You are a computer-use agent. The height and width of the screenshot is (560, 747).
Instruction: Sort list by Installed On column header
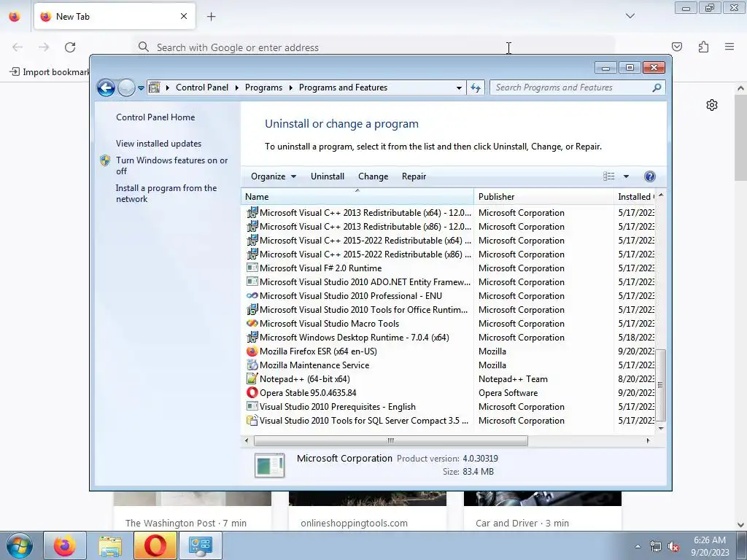click(636, 197)
